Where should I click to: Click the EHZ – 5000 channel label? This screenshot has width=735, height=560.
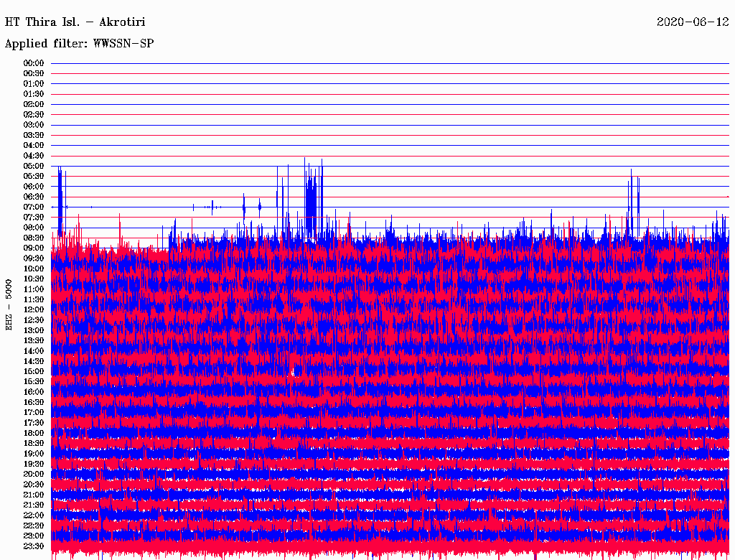(x=9, y=305)
